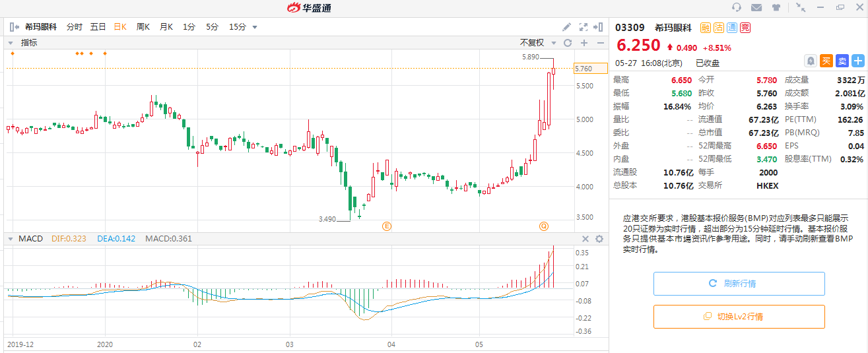Open the skin theme shirt icon
Screen dimensions: 868x353
point(776,7)
